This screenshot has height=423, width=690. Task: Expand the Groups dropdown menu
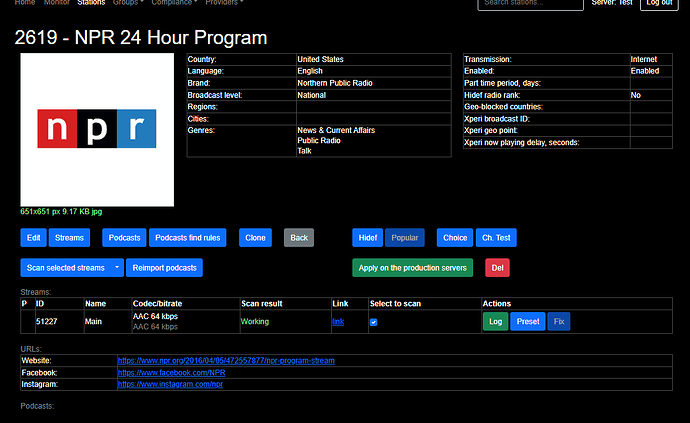(x=128, y=3)
